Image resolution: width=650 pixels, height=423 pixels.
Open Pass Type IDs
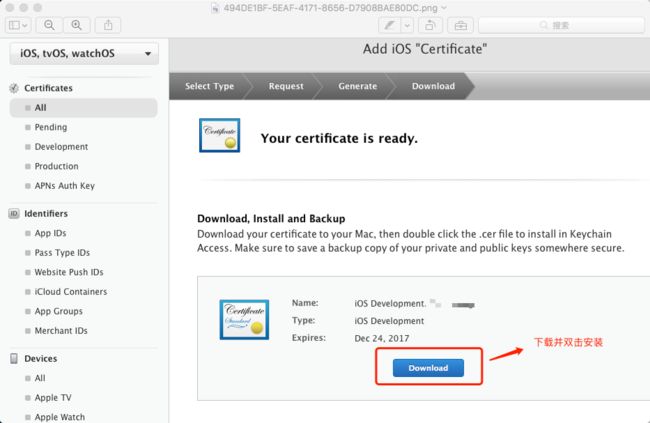pos(62,253)
